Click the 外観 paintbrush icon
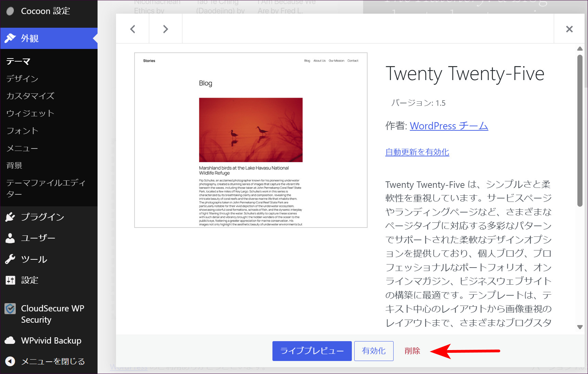The image size is (588, 374). pyautogui.click(x=10, y=38)
